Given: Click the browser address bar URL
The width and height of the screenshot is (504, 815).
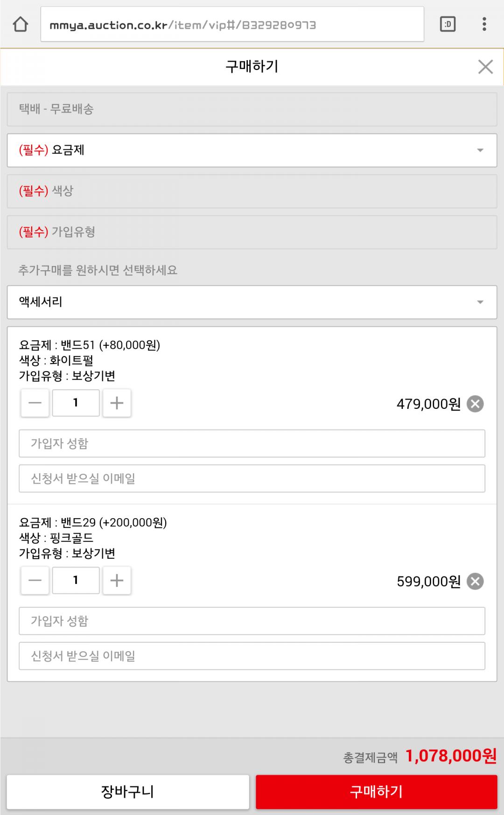Looking at the screenshot, I should tap(232, 25).
